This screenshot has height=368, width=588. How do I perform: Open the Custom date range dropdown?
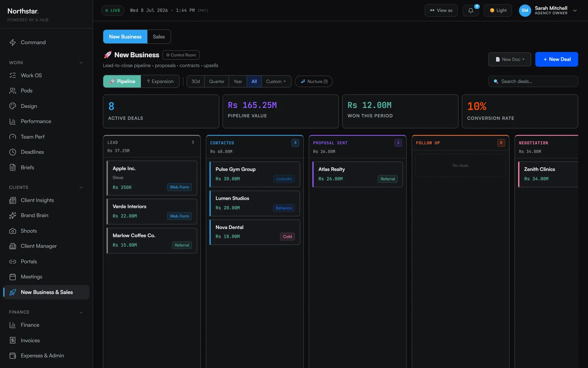pos(276,81)
